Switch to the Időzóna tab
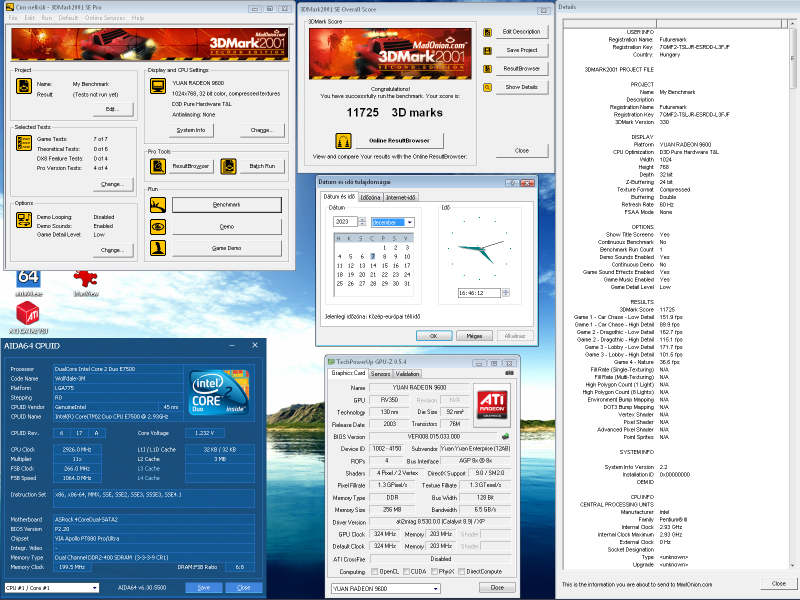Screen dimensions: 800x600 [x=370, y=197]
